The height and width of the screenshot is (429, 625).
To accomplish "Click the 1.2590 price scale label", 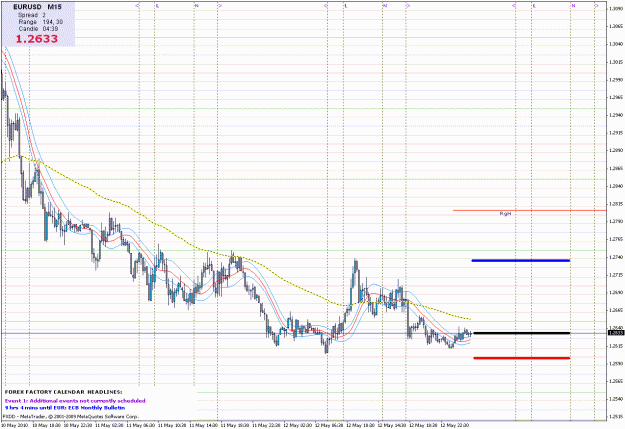I will pyautogui.click(x=616, y=364).
